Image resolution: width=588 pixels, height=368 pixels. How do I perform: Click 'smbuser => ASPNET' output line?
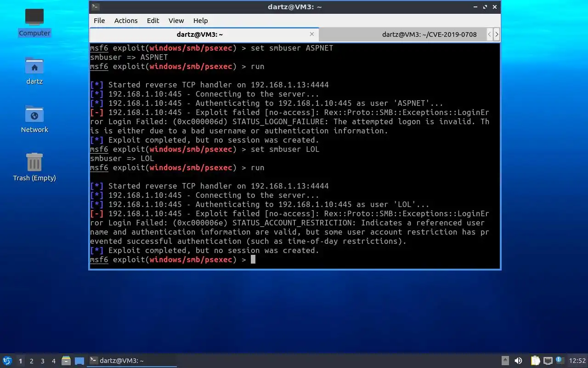(x=129, y=57)
